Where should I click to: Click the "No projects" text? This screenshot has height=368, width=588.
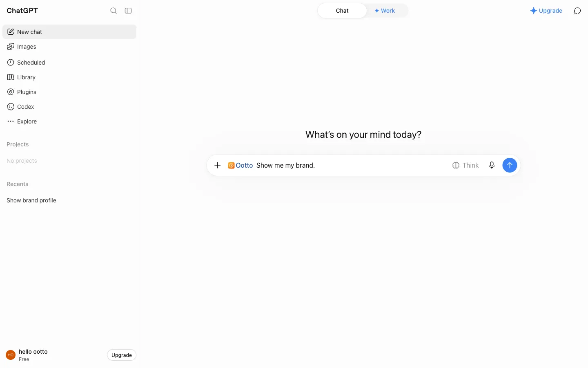pyautogui.click(x=22, y=161)
